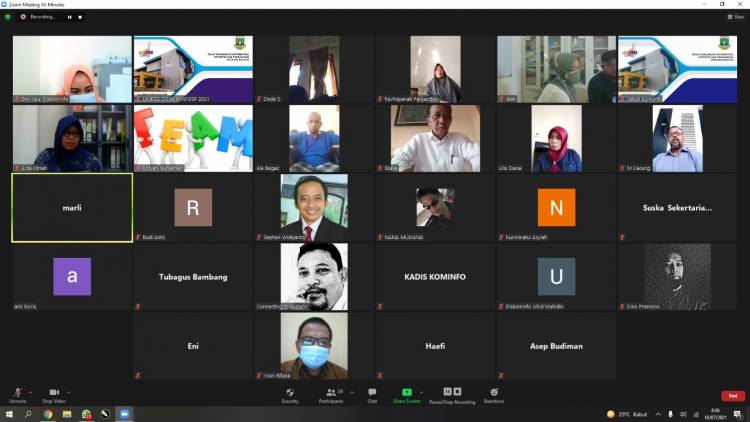Stop Video camera button
Viewport: 750px width, 422px height.
(54, 395)
